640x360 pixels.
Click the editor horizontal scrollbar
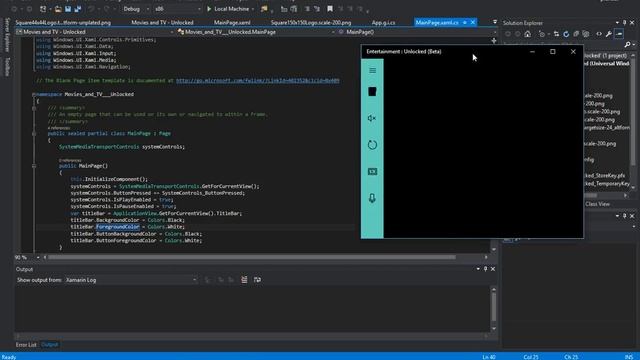click(x=251, y=257)
